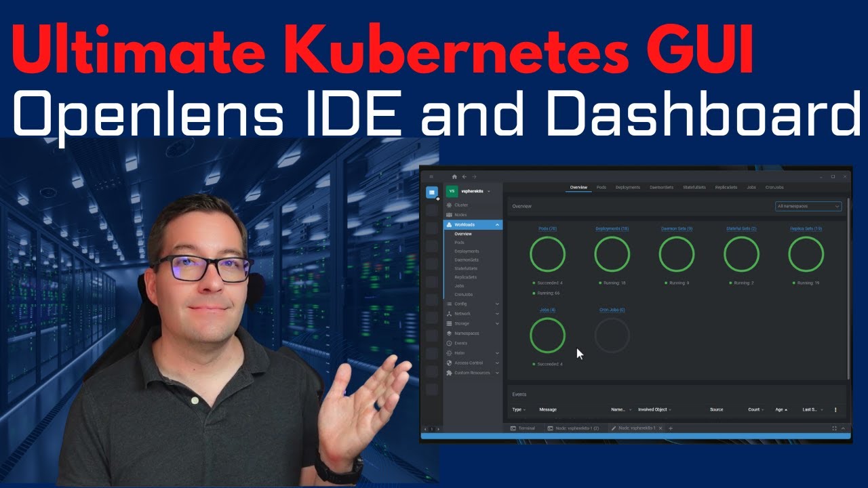Select Pods under Workloads in sidebar

(460, 242)
